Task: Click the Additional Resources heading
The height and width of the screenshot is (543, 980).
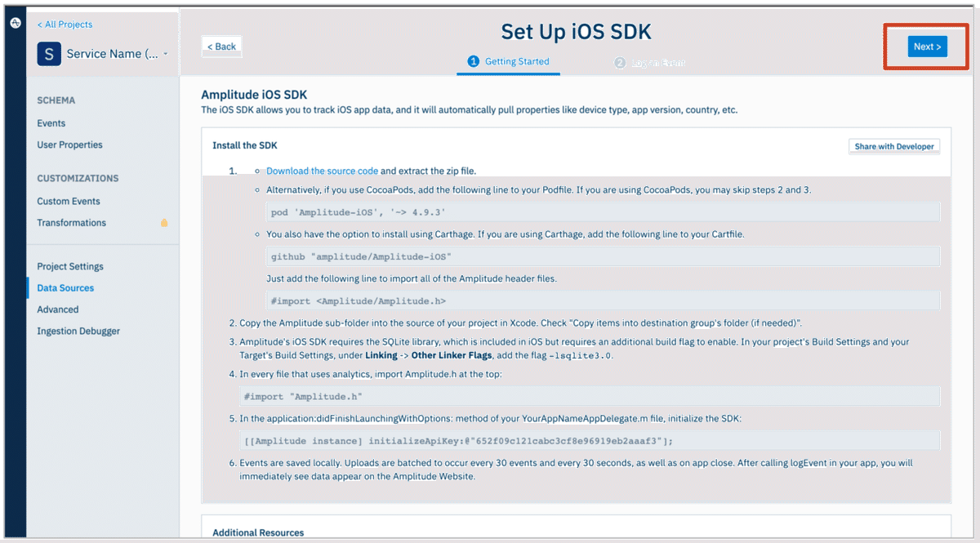Action: coord(258,532)
